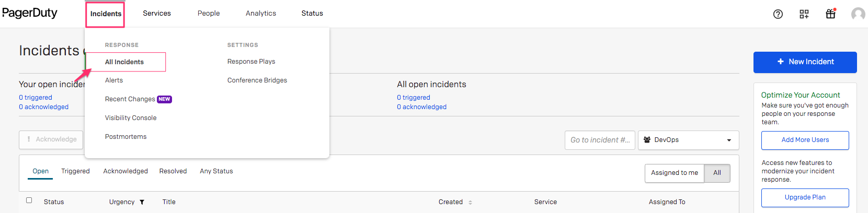Click the plus icon on New Incident
The height and width of the screenshot is (213, 868).
[780, 62]
